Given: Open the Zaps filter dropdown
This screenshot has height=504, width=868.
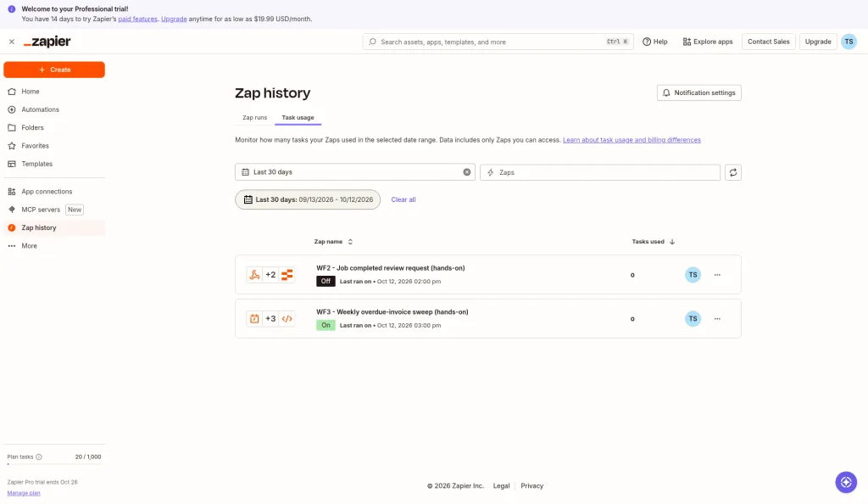Looking at the screenshot, I should click(x=600, y=172).
